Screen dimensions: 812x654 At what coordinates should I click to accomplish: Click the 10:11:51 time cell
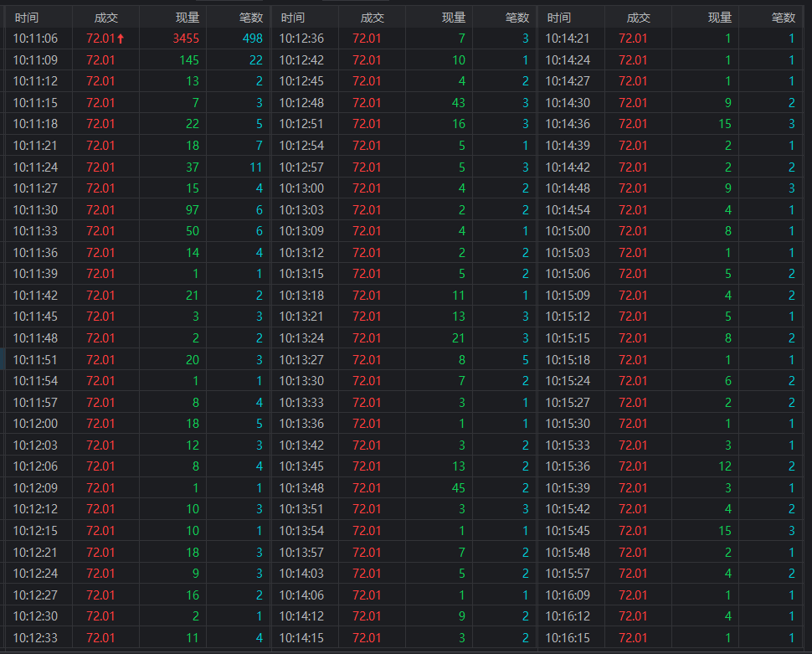35,359
